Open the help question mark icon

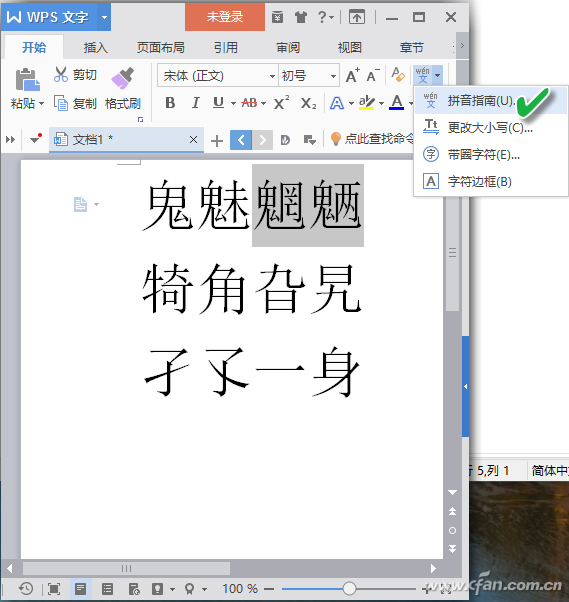coord(322,17)
